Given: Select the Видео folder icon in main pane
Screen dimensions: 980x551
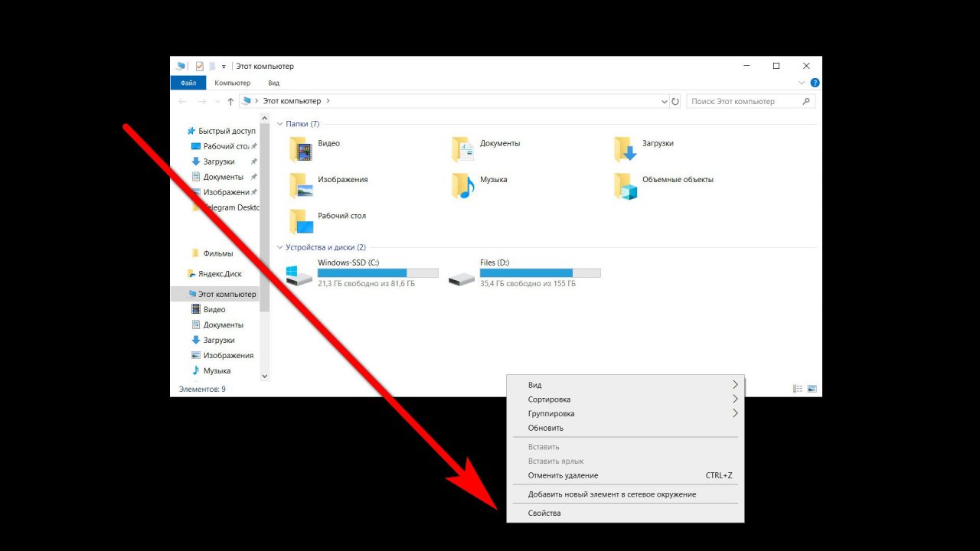Looking at the screenshot, I should (302, 149).
